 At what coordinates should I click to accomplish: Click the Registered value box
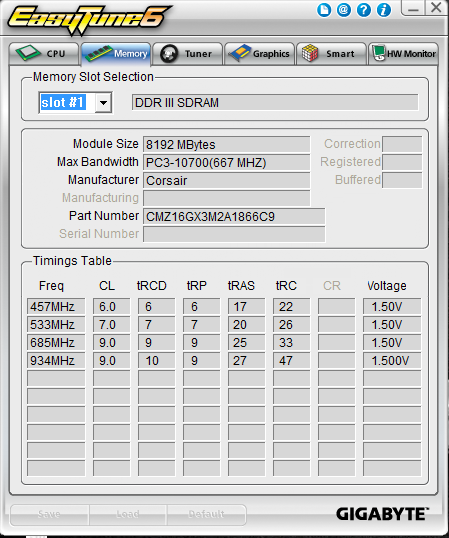[x=402, y=162]
